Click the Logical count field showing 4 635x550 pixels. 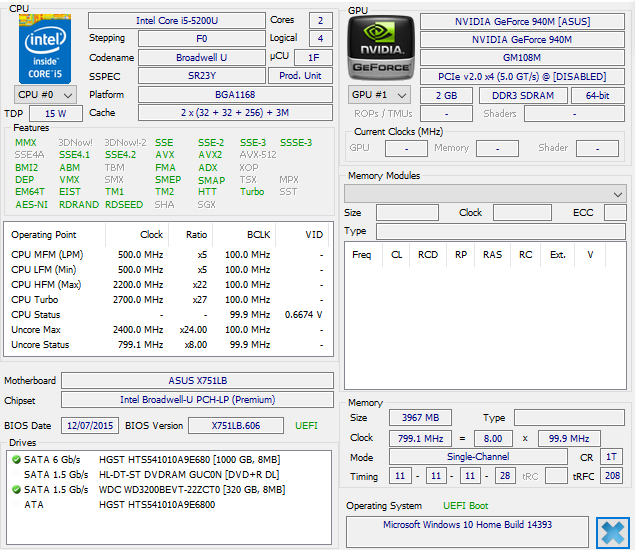[x=320, y=39]
